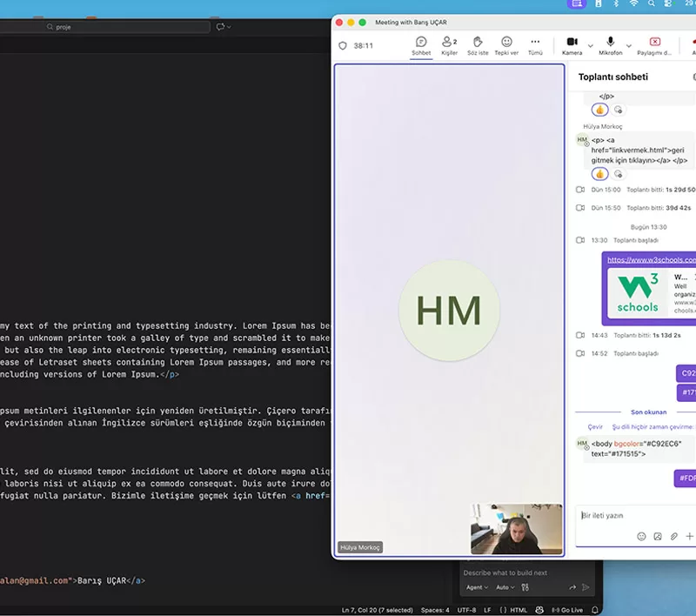Click the Barış UÇAR mailto link text in code
The width and height of the screenshot is (696, 616).
pos(102,581)
